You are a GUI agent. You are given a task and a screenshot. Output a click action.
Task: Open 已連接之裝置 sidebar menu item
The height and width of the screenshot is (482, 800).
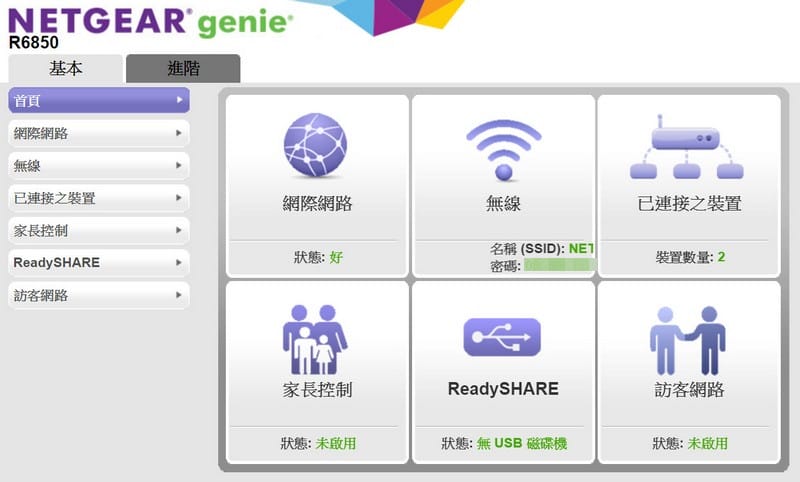[x=99, y=198]
